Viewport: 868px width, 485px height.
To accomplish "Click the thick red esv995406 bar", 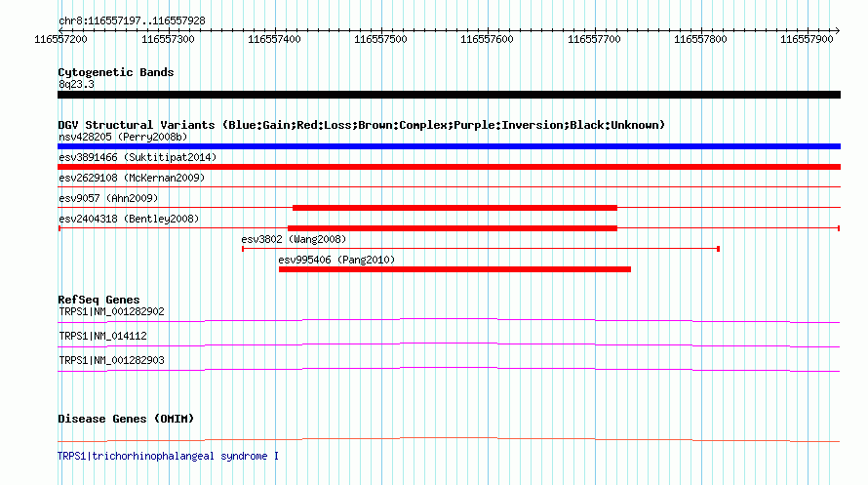I will click(x=454, y=269).
